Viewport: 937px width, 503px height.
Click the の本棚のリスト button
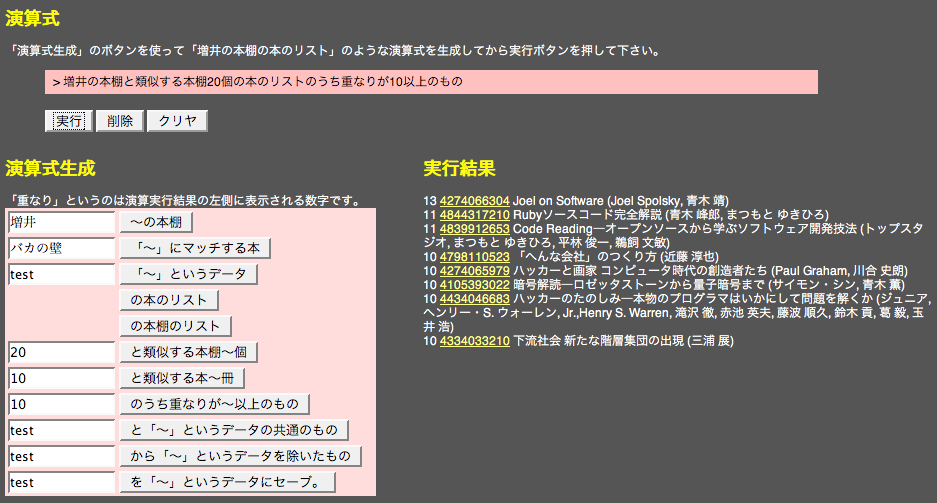(x=176, y=326)
